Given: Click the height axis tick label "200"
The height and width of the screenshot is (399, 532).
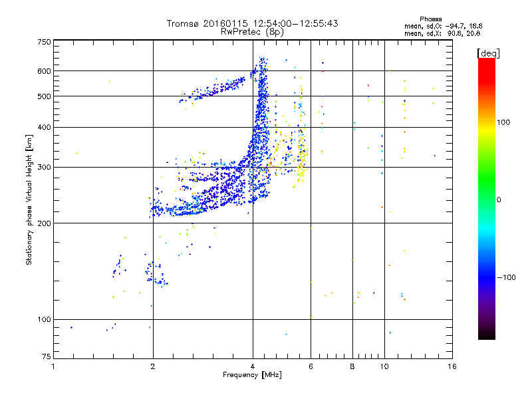Looking at the screenshot, I should pyautogui.click(x=45, y=223).
